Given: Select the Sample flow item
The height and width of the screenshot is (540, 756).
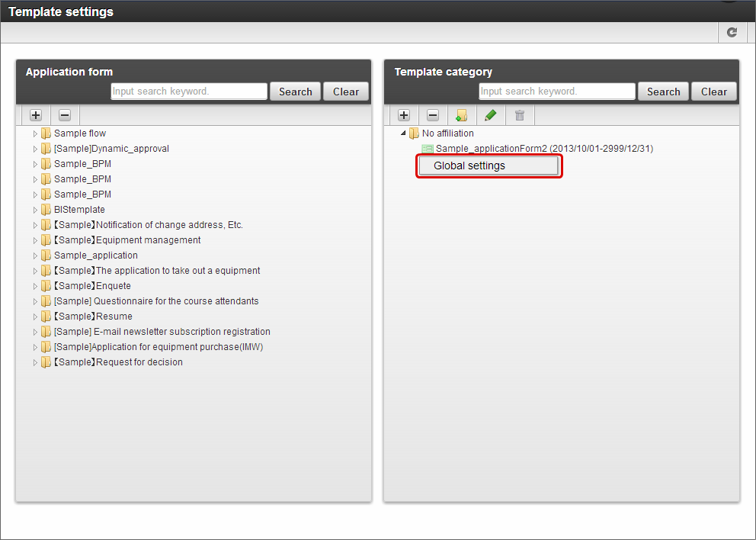Looking at the screenshot, I should [x=80, y=133].
